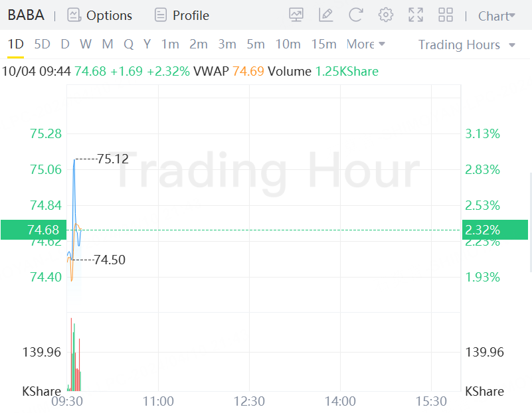
Task: Open the Profile link
Action: [191, 15]
